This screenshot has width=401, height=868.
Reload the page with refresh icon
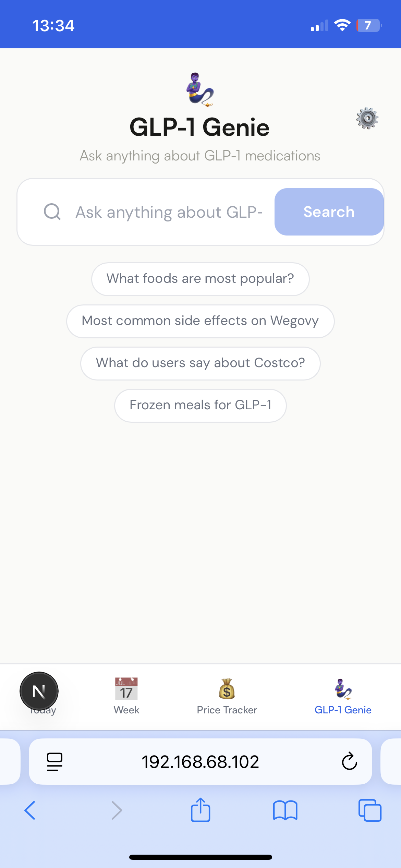coord(349,761)
